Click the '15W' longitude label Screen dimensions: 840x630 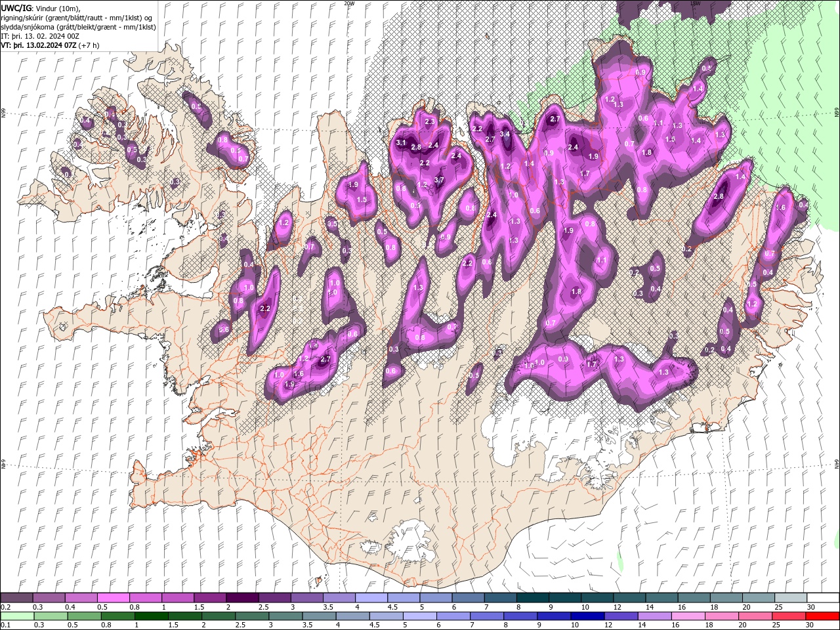click(694, 3)
